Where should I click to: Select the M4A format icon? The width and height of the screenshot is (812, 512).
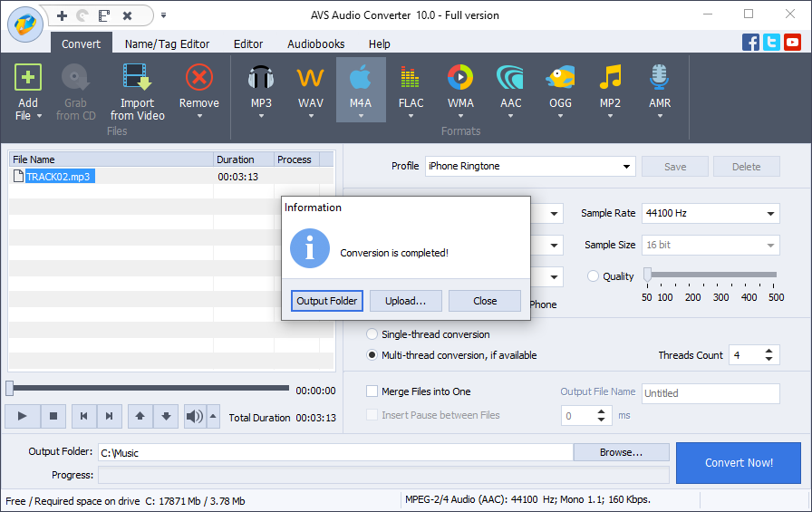pos(361,78)
